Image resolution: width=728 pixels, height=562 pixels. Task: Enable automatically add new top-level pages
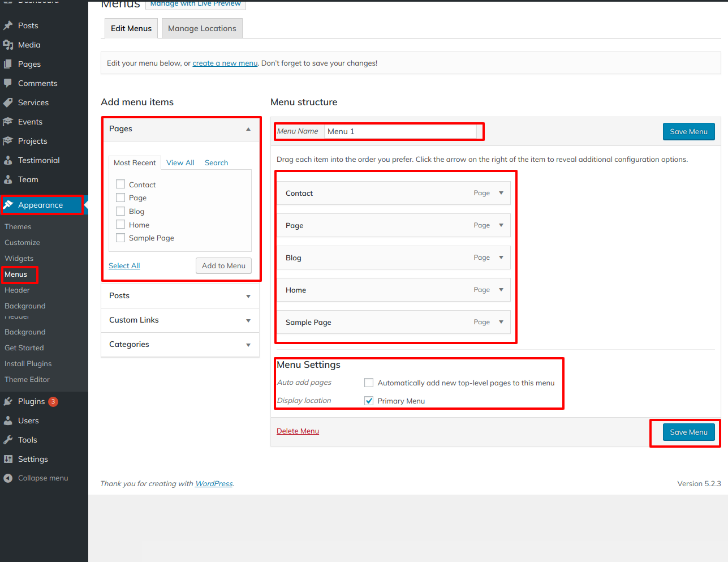[x=369, y=383]
